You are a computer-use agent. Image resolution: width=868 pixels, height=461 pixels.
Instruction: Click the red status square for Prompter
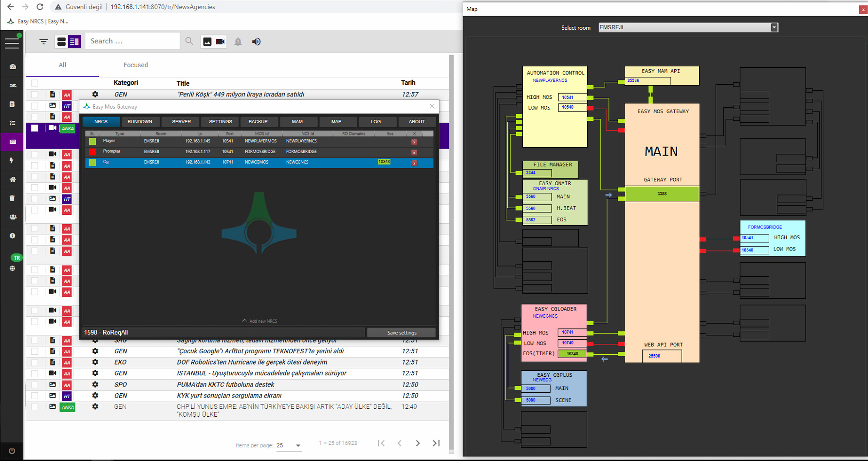pyautogui.click(x=92, y=152)
